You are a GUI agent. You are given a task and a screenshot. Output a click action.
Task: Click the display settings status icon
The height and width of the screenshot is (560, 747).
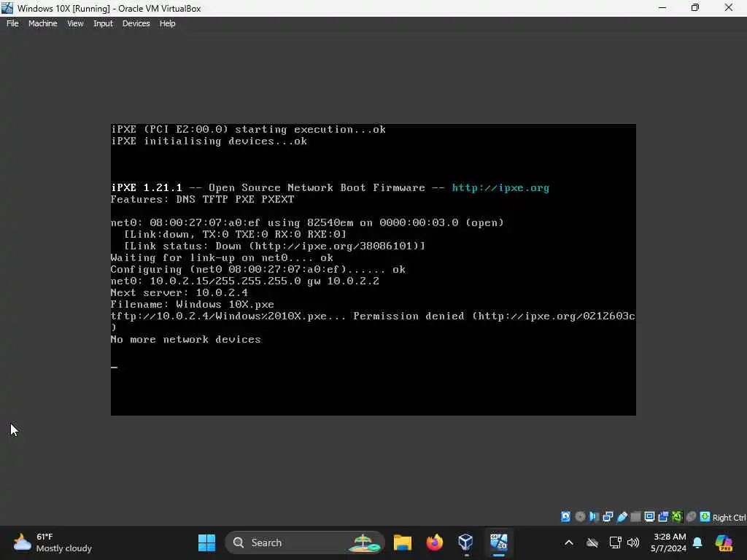[649, 517]
